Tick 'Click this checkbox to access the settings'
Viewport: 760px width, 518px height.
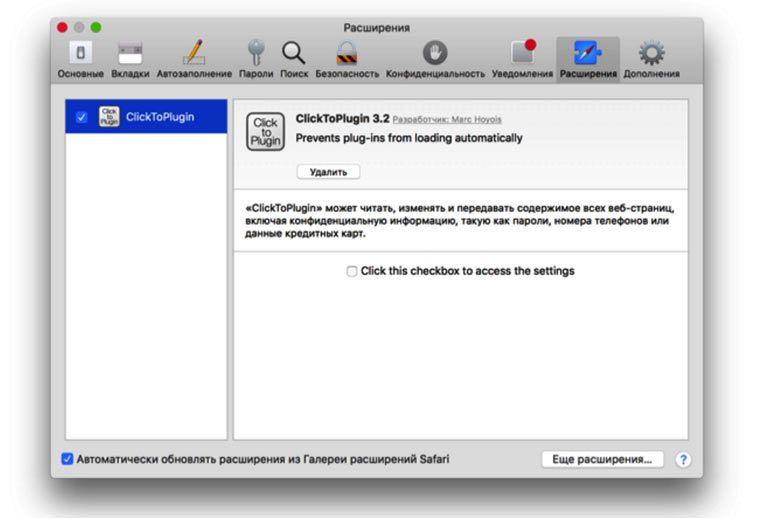pyautogui.click(x=352, y=271)
